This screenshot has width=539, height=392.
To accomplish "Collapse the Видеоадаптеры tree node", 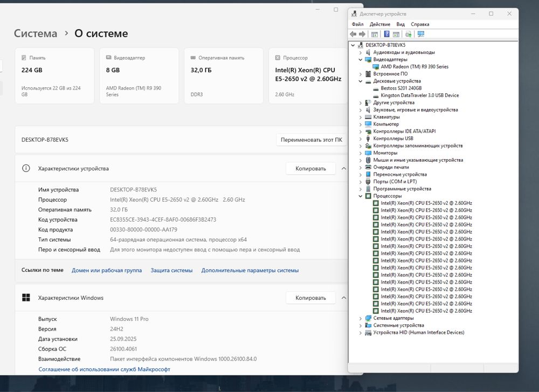I will [360, 59].
